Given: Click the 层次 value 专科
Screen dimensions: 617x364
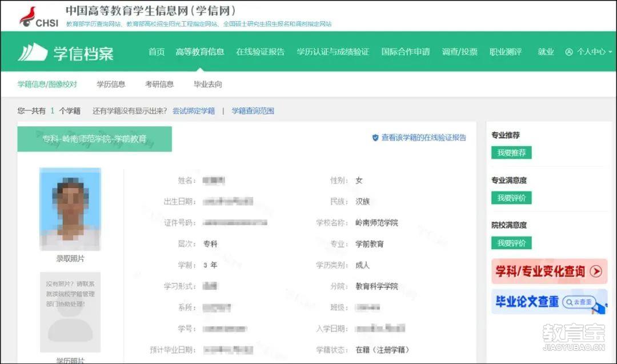Looking at the screenshot, I should (210, 244).
